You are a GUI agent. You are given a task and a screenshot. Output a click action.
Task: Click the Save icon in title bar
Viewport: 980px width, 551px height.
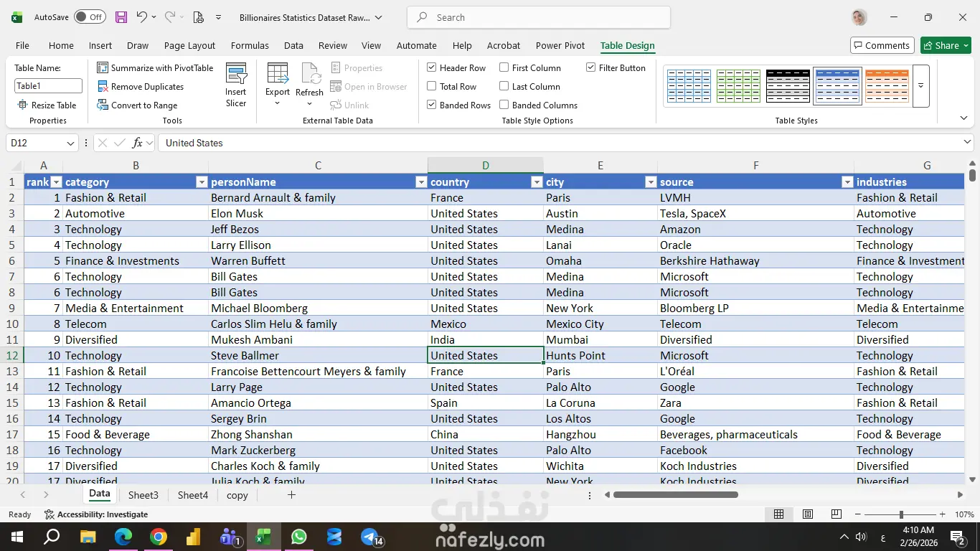coord(121,17)
